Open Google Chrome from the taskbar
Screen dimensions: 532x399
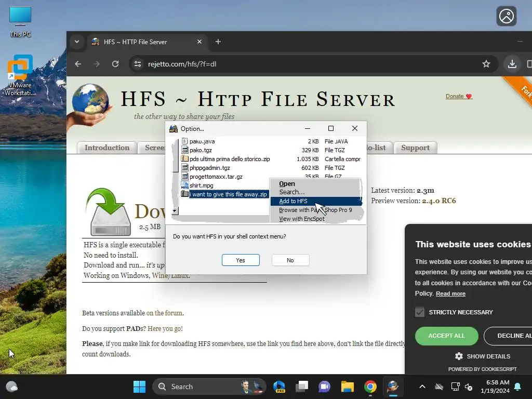370,387
